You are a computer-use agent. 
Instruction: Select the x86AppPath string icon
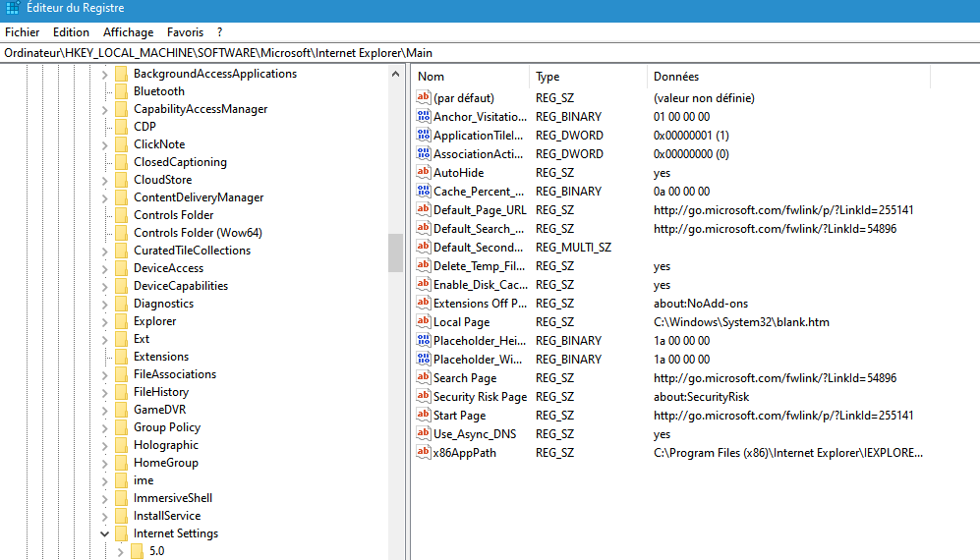pos(423,453)
